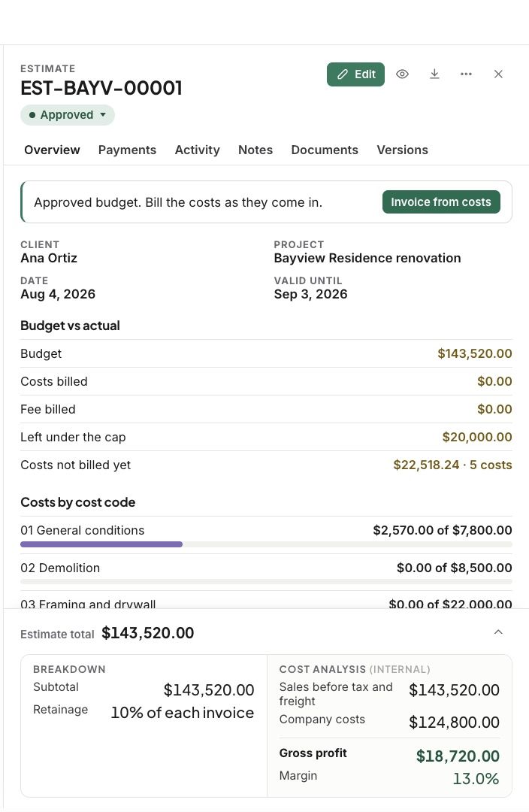Click the Subtotal label in Breakdown
Screen dimensions: 529x812
56,687
